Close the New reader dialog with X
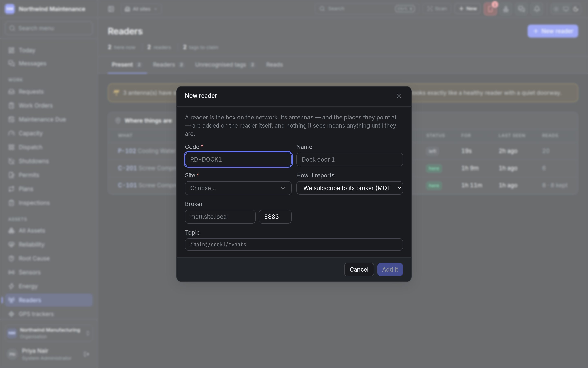This screenshot has width=588, height=368. point(399,96)
